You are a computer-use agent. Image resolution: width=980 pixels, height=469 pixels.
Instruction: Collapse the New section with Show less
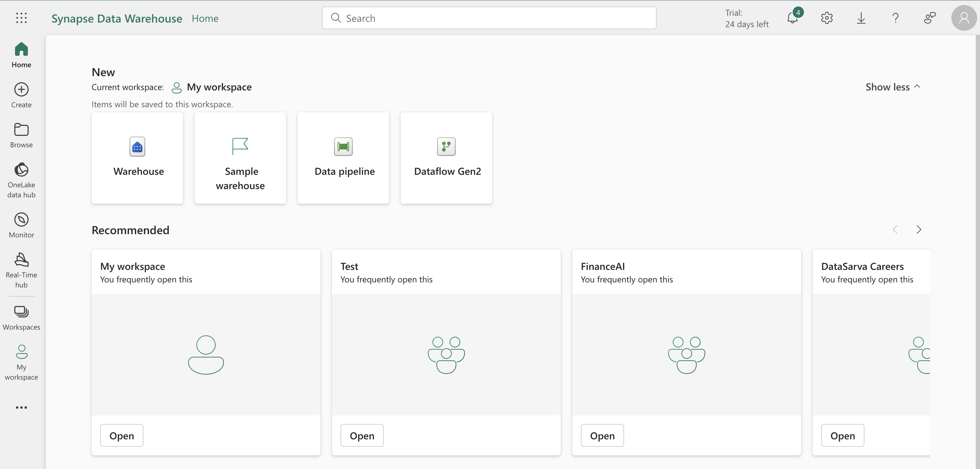[893, 87]
